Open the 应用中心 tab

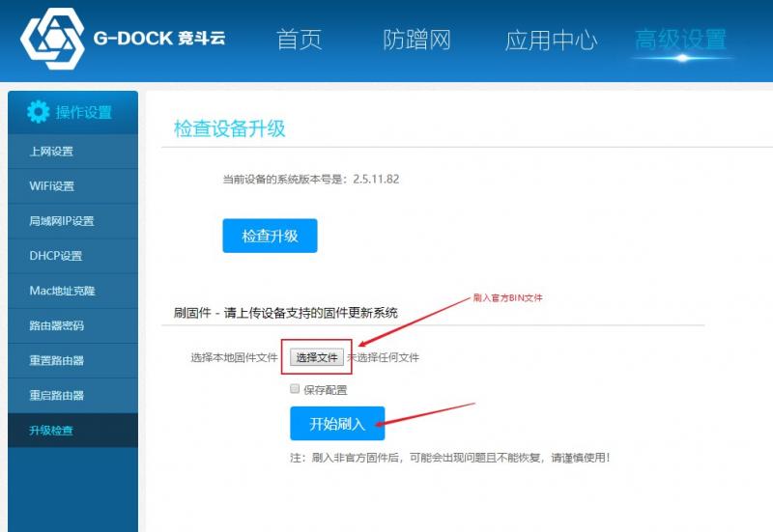click(551, 40)
